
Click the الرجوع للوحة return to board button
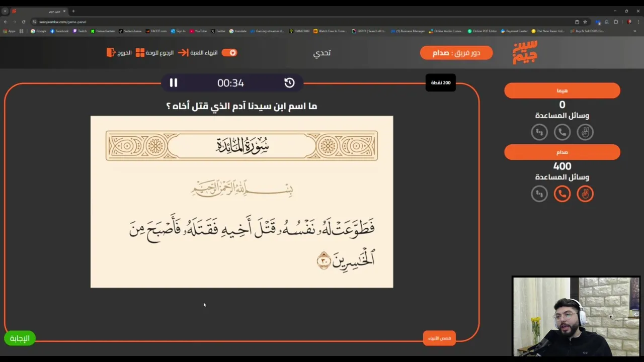[x=154, y=53]
